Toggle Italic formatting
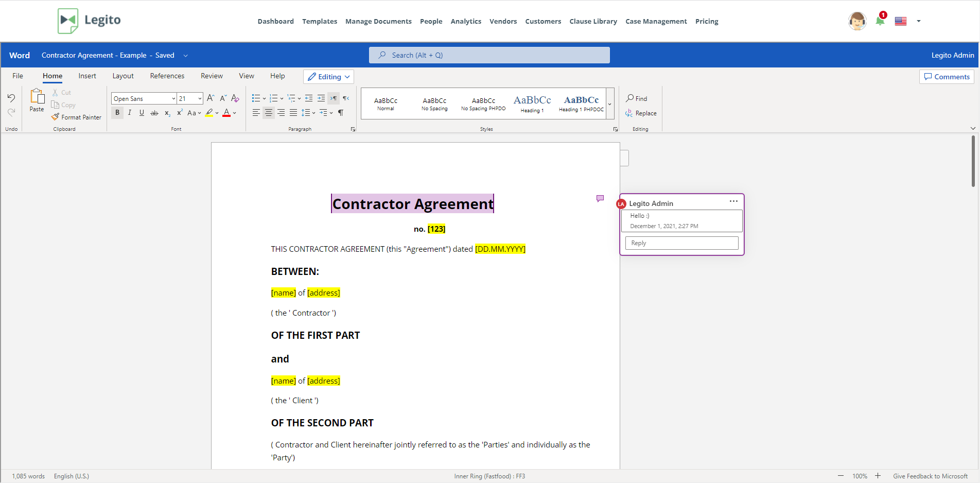This screenshot has width=980, height=483. tap(130, 113)
